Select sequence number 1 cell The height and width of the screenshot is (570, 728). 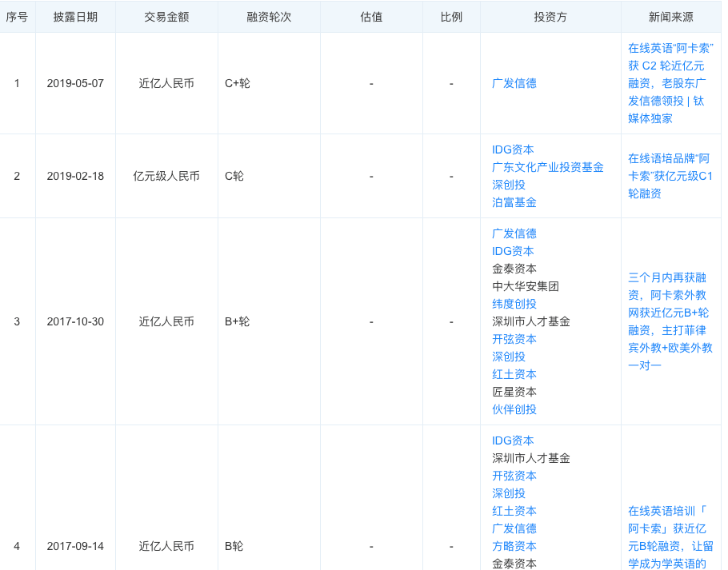coord(17,83)
